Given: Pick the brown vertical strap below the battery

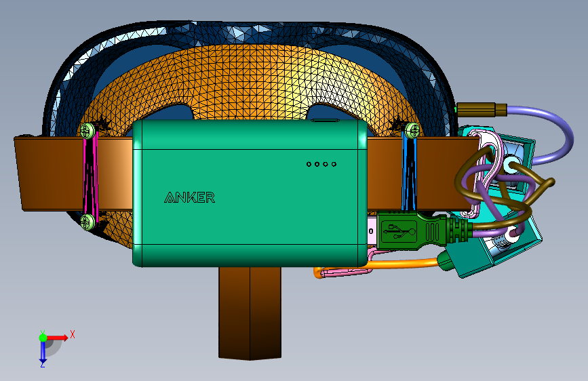Looking at the screenshot, I should click(x=250, y=313).
